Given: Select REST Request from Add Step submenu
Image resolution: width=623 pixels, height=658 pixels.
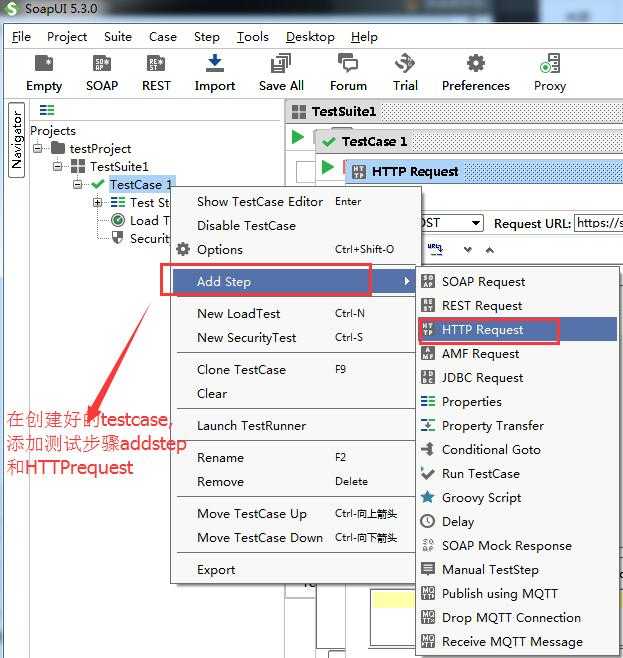Looking at the screenshot, I should (x=517, y=306).
